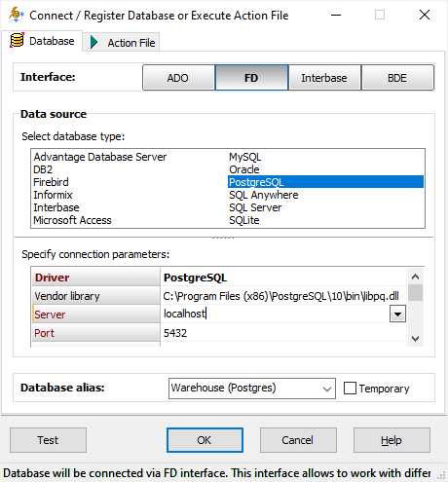Select the ADO interface

tap(178, 78)
